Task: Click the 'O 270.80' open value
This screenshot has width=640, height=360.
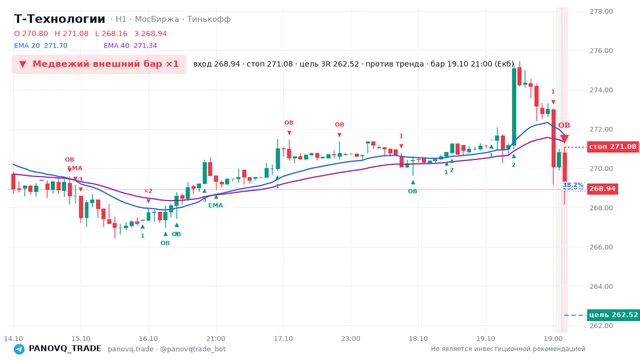Action: click(31, 33)
